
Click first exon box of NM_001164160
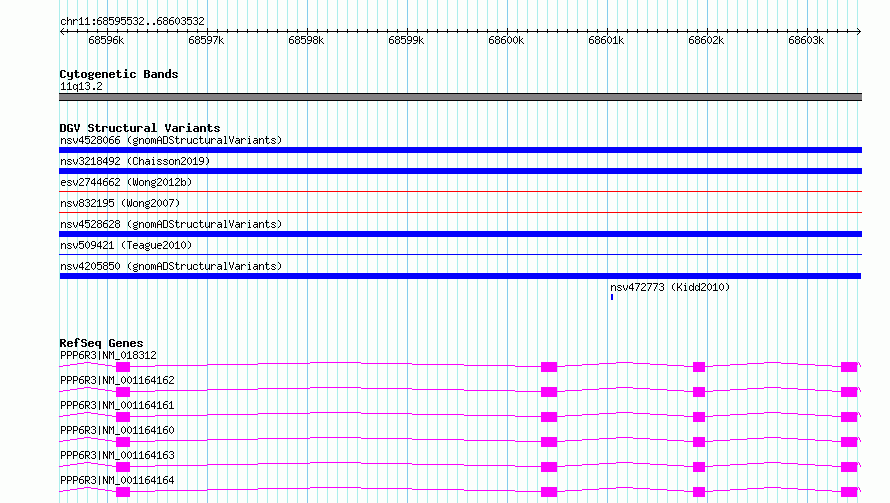(123, 442)
